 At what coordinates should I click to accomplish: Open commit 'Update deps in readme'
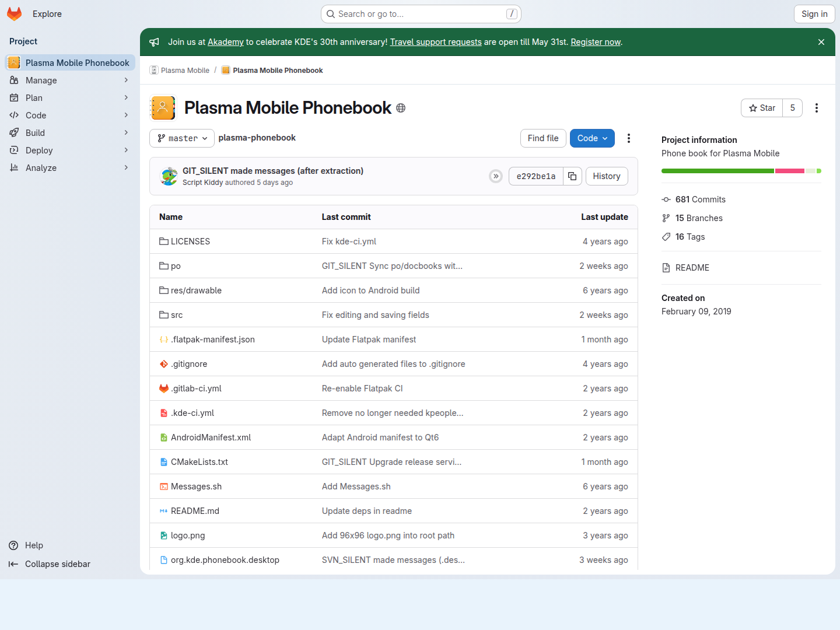[x=367, y=511]
